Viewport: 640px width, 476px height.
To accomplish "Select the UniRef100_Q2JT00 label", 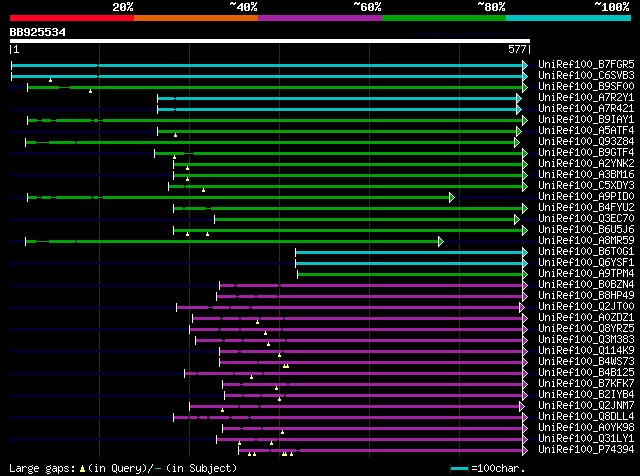I will click(x=586, y=307).
